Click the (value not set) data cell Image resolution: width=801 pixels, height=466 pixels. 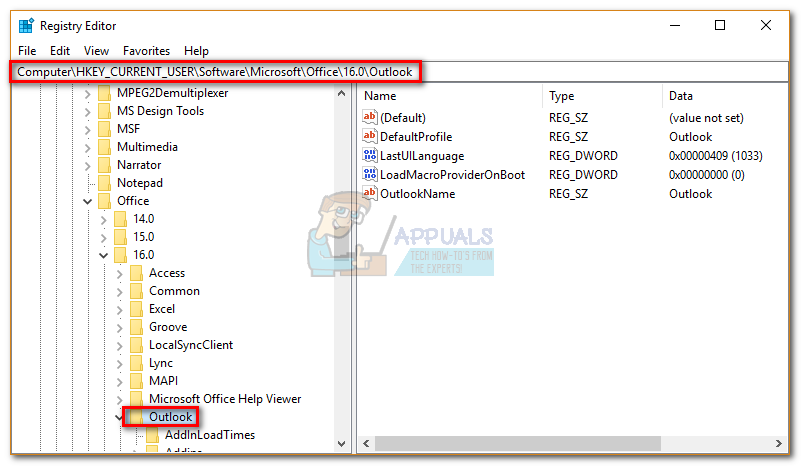tap(706, 118)
